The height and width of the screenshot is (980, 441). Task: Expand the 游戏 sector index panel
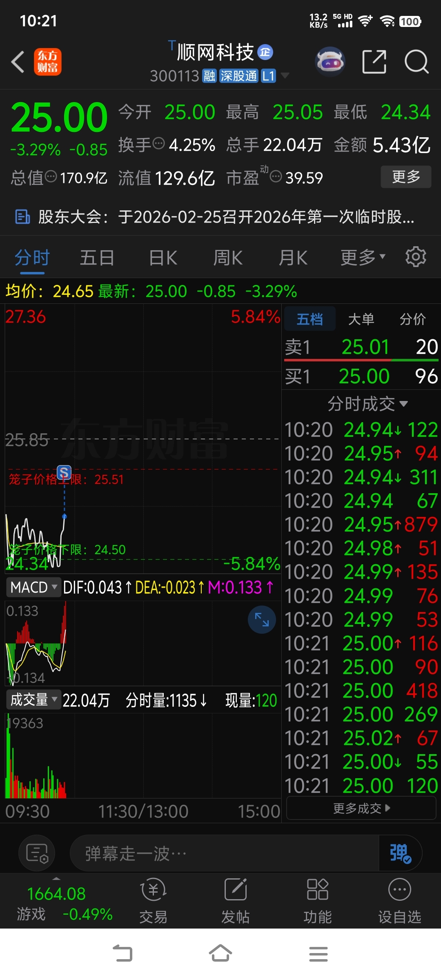point(56,901)
